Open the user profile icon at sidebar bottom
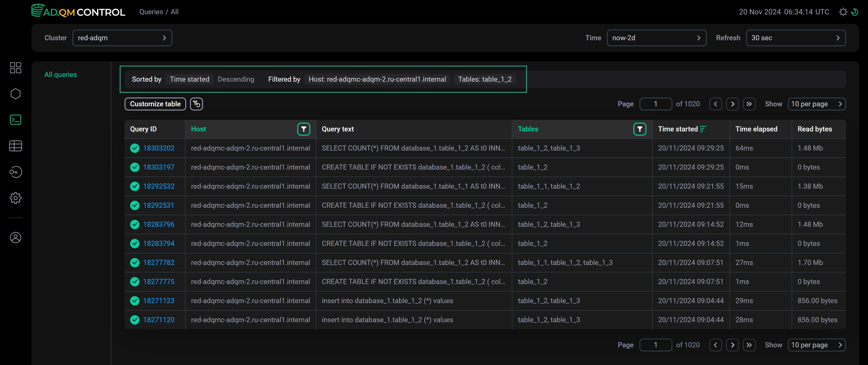This screenshot has width=868, height=365. [16, 237]
